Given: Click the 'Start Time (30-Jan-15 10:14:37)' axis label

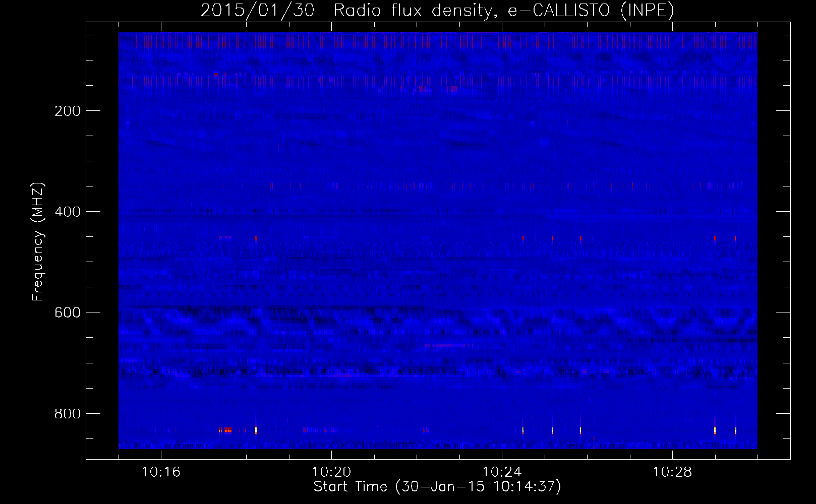Looking at the screenshot, I should coord(437,487).
